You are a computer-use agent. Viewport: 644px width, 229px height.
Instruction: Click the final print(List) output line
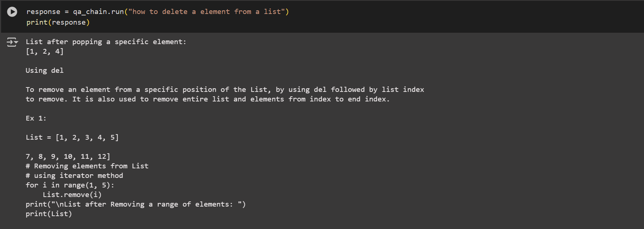click(49, 214)
